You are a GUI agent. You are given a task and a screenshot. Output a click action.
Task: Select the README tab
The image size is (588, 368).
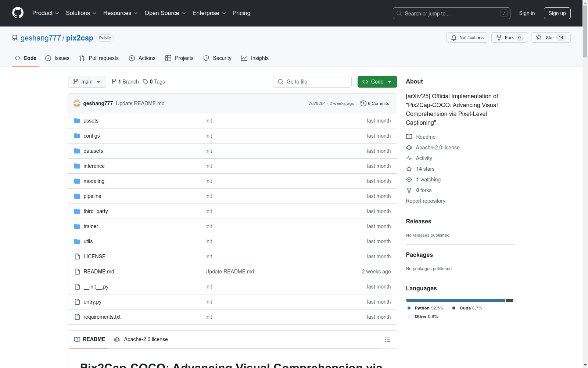pos(90,339)
